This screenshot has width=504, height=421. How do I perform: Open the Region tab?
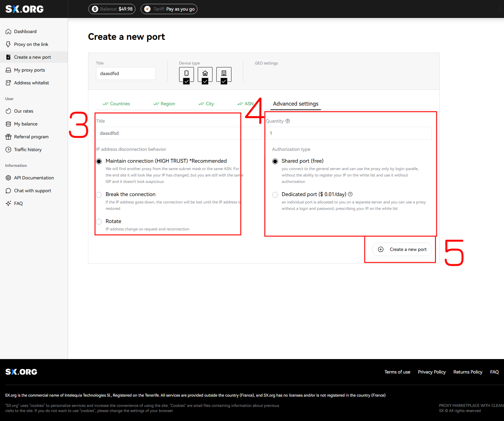[x=164, y=104]
